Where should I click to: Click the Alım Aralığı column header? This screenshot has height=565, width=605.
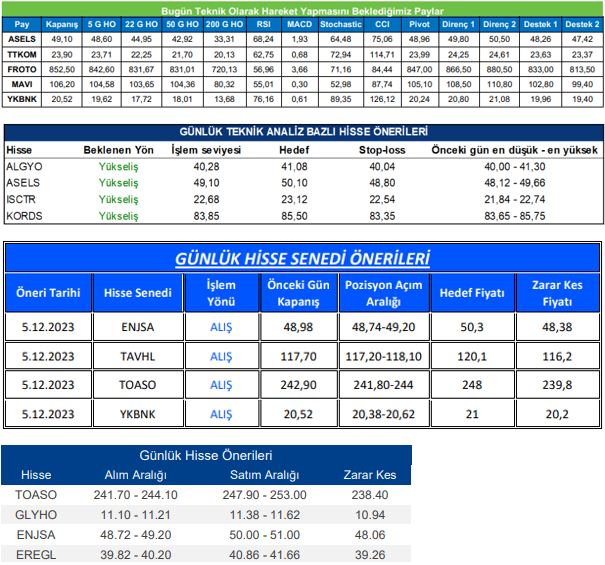(x=135, y=475)
